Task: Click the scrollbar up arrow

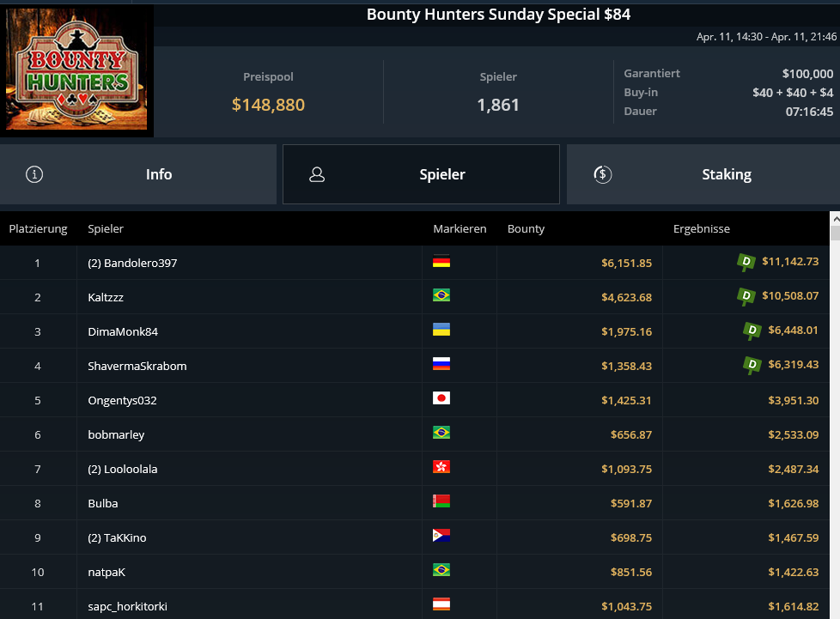Action: tap(835, 219)
